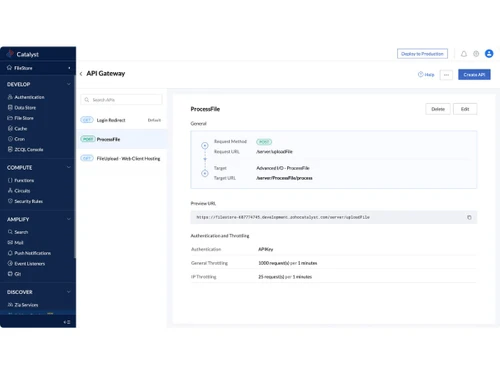500x375 pixels.
Task: Open File Store in the sidebar
Action: 21,118
